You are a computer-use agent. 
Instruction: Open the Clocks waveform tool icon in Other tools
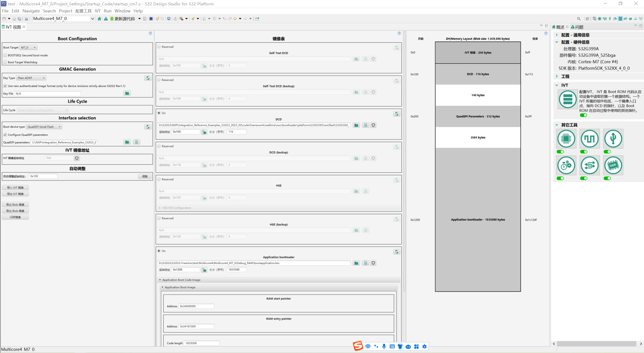coord(590,139)
